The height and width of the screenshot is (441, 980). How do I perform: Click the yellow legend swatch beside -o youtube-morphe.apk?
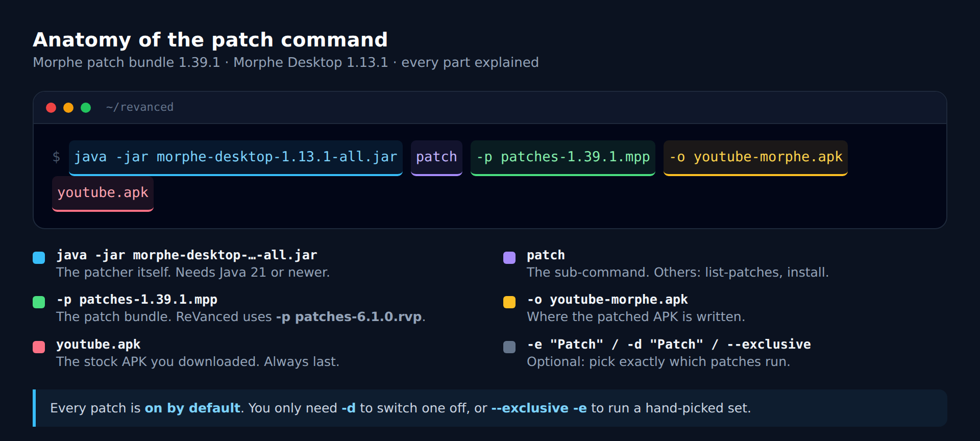[x=509, y=302]
